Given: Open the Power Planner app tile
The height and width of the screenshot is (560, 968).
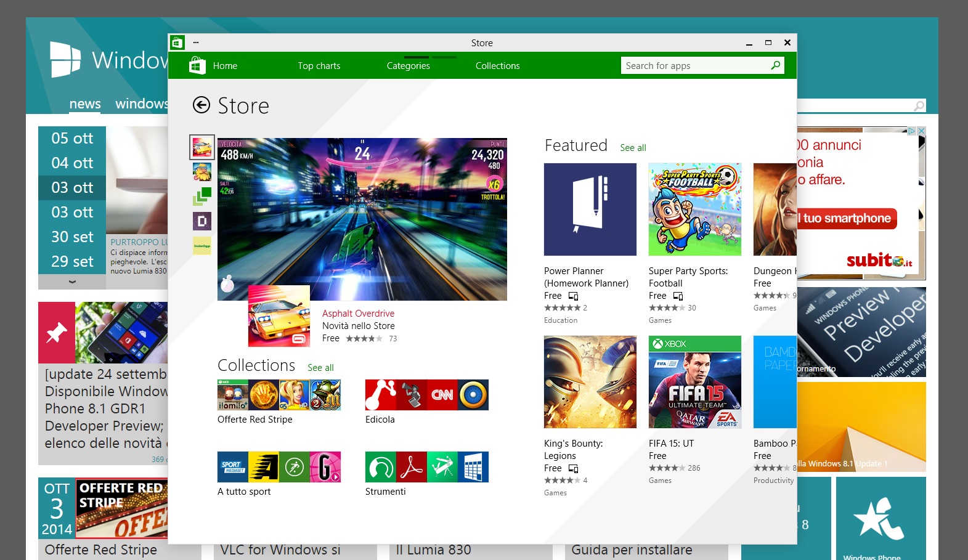Looking at the screenshot, I should 590,209.
